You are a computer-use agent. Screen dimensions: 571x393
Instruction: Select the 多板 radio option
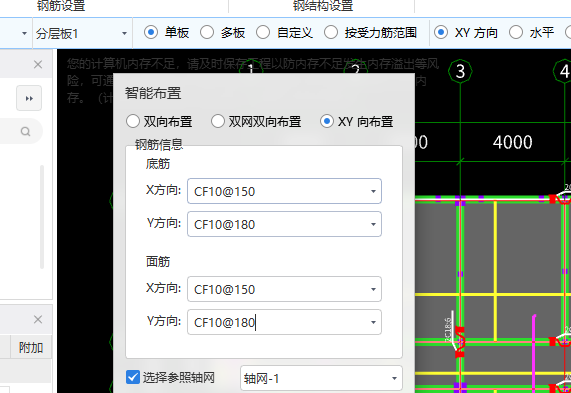pyautogui.click(x=207, y=32)
